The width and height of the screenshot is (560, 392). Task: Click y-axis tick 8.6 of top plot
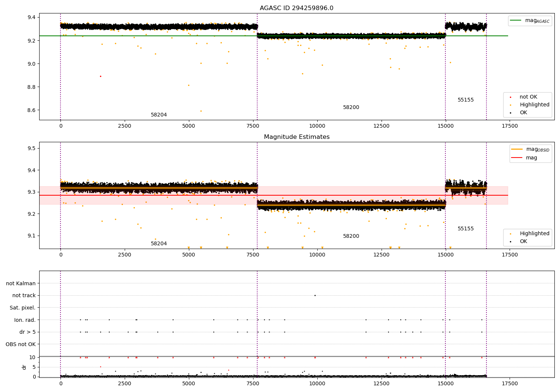pyautogui.click(x=32, y=111)
